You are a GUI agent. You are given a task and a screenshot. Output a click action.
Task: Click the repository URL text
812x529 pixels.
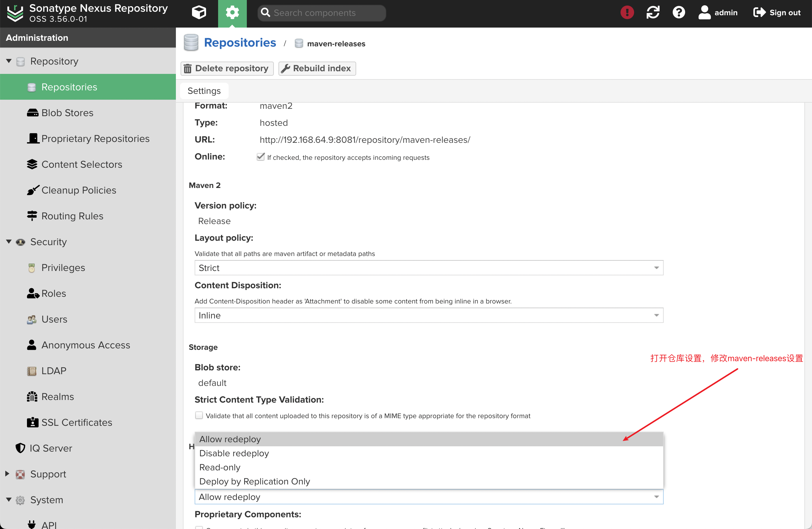[365, 140]
